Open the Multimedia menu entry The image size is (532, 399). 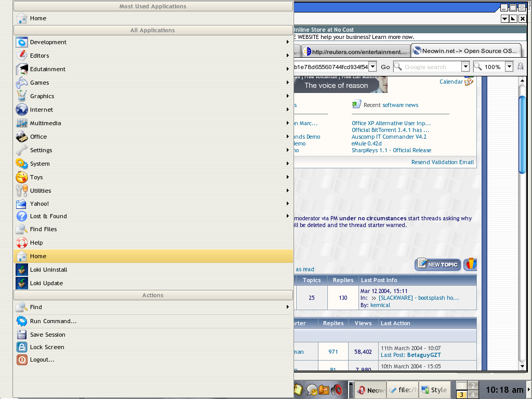(x=153, y=123)
